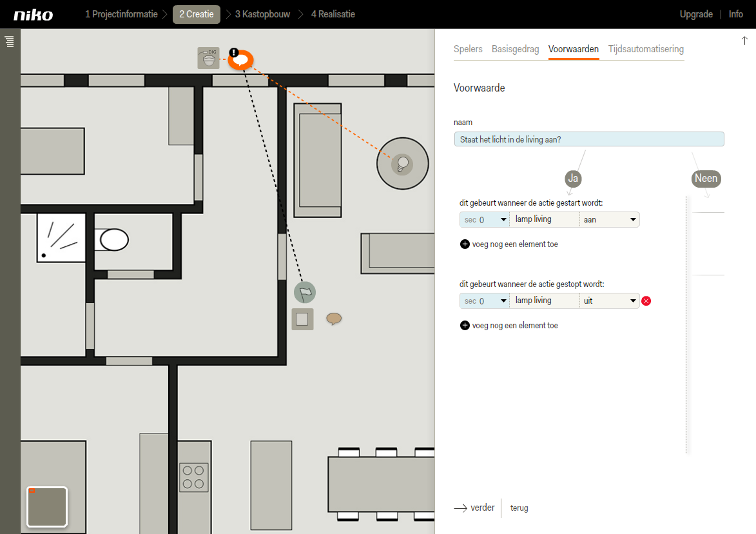Switch to the Voorwaarden tab
The width and height of the screenshot is (756, 534).
tap(573, 49)
